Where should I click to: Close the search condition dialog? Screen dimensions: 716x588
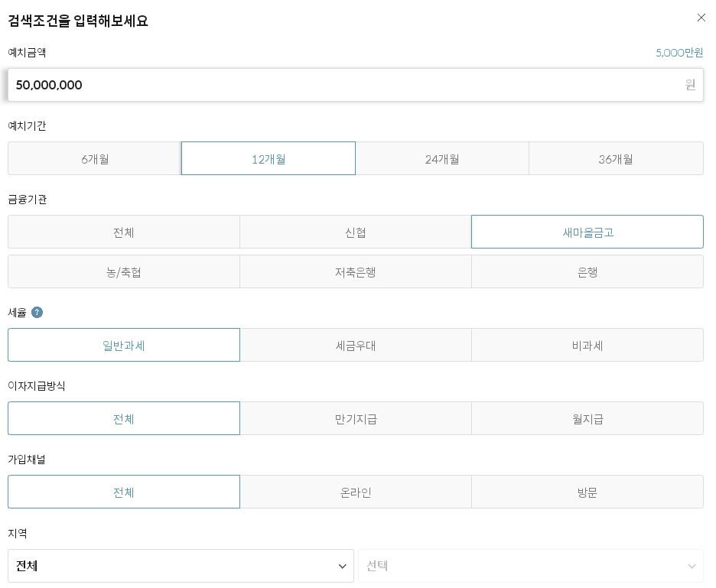click(701, 18)
